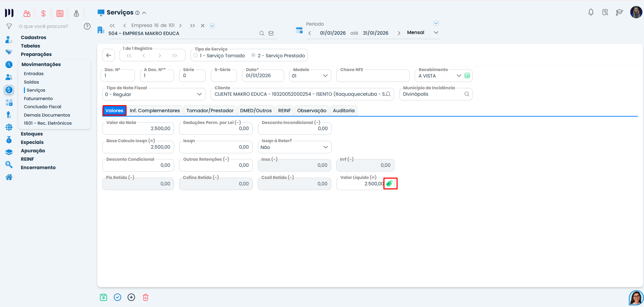
Task: Search for a Cliente with the magnifier
Action: pyautogui.click(x=388, y=94)
